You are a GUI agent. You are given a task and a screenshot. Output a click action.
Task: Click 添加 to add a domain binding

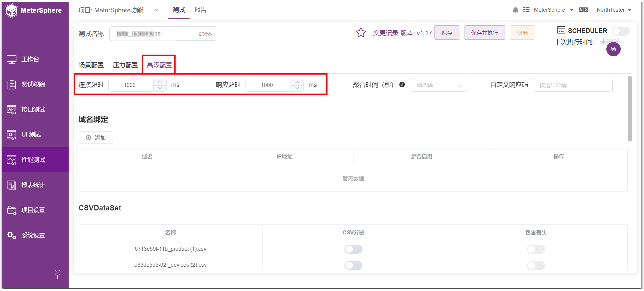[x=96, y=138]
